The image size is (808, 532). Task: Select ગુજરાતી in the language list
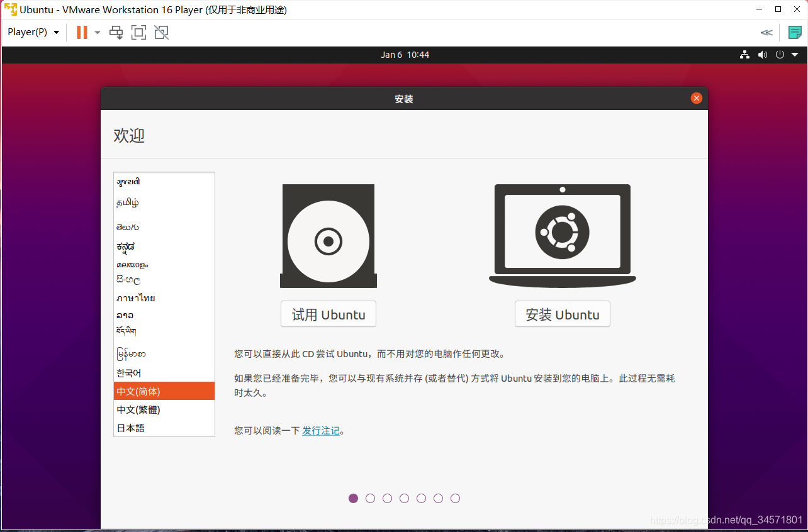click(x=164, y=182)
